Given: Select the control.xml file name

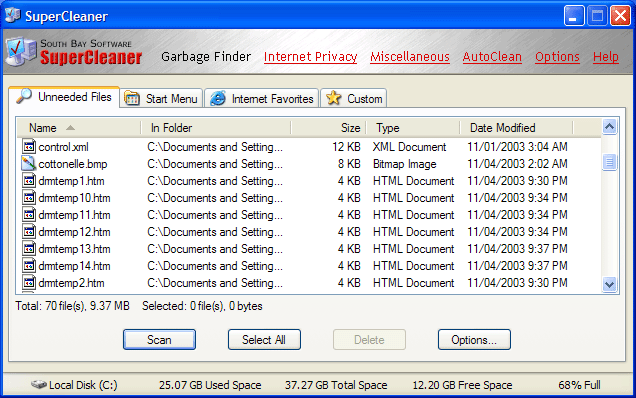Looking at the screenshot, I should click(63, 147).
